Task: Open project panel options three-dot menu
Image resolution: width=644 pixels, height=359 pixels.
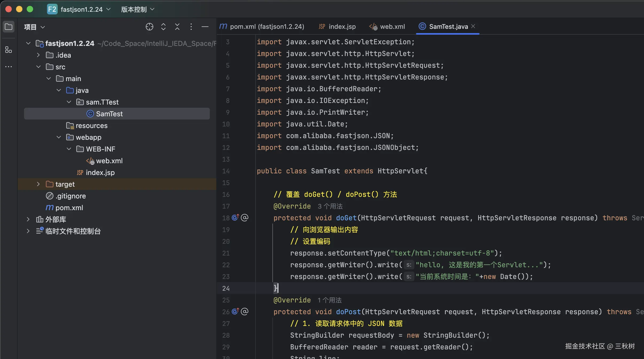Action: coord(191,27)
